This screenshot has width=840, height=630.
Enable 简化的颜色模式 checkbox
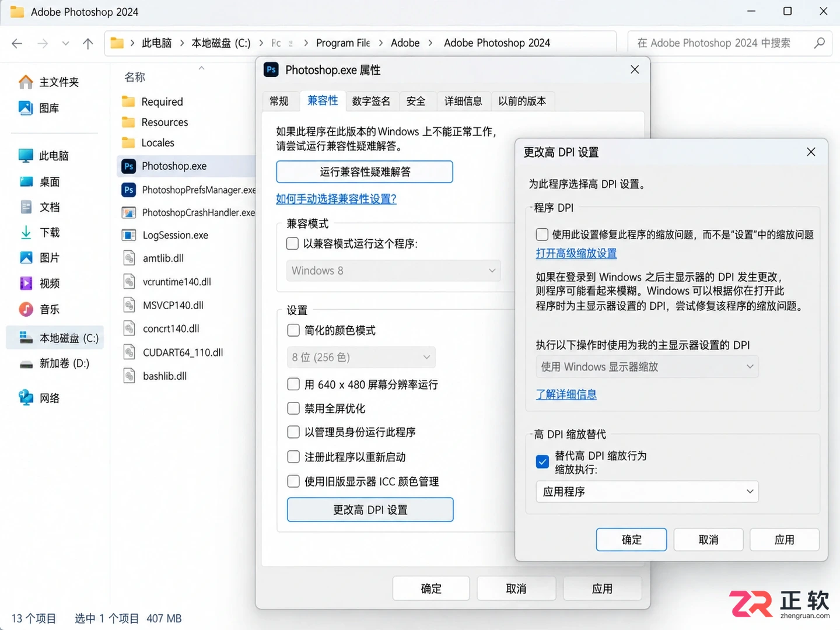pyautogui.click(x=293, y=330)
